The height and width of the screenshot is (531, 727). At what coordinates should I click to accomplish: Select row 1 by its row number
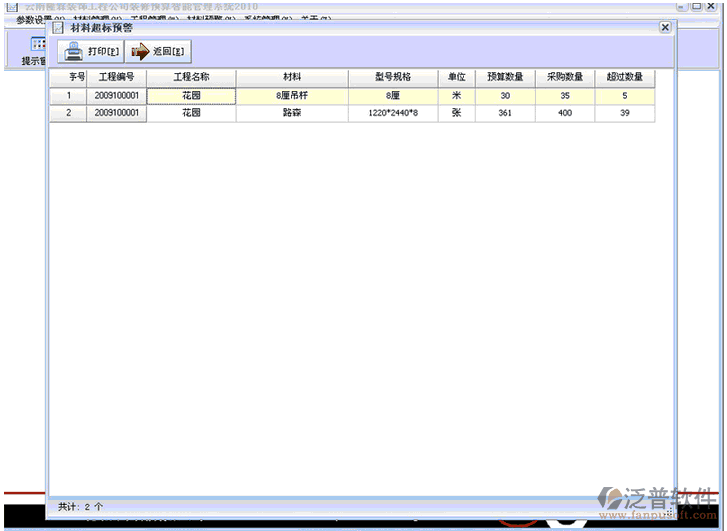pyautogui.click(x=69, y=96)
